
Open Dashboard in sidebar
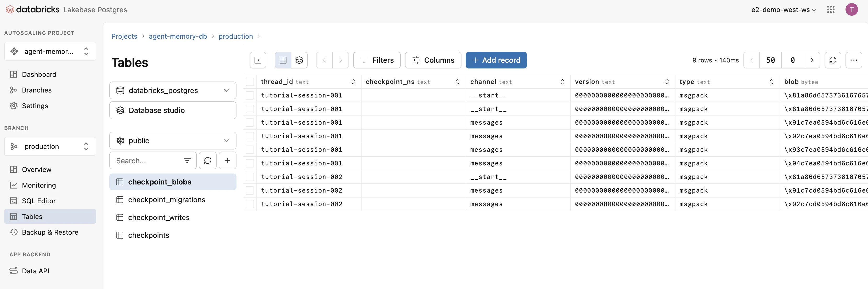click(x=50, y=74)
